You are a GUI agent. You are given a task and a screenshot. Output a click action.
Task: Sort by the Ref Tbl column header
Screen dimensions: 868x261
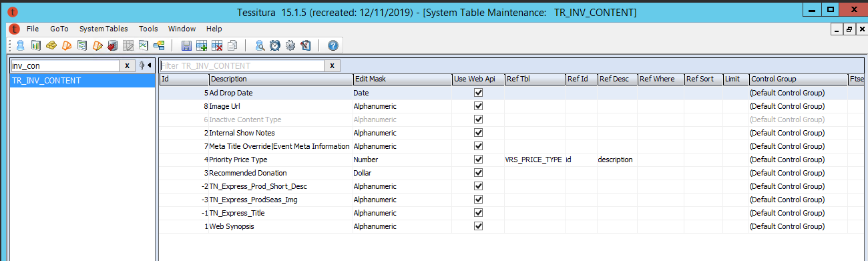click(x=534, y=79)
